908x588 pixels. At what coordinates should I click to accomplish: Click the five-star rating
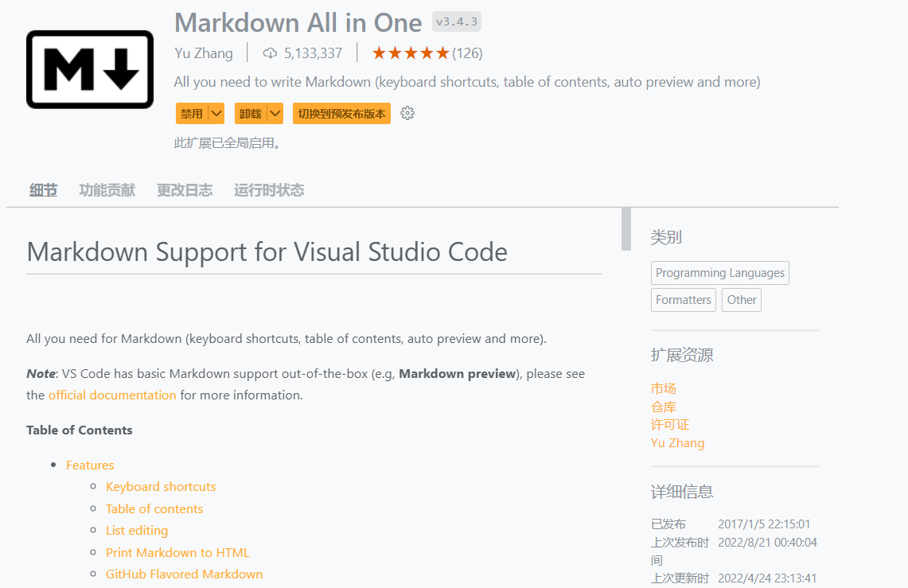pyautogui.click(x=411, y=53)
